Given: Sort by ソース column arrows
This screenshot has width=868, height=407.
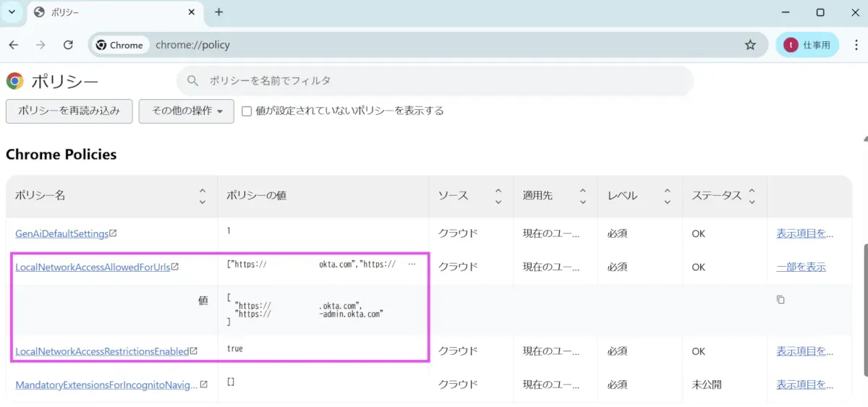Looking at the screenshot, I should [498, 196].
